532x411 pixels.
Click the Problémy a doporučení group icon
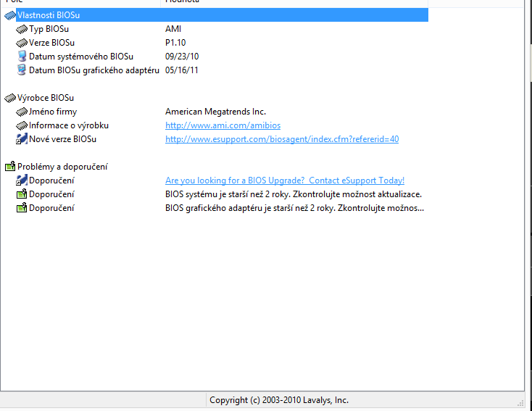10,167
